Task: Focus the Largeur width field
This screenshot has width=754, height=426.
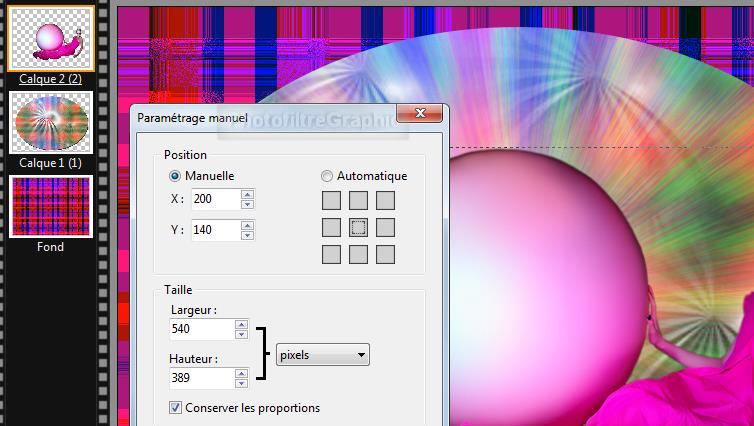Action: tap(203, 328)
